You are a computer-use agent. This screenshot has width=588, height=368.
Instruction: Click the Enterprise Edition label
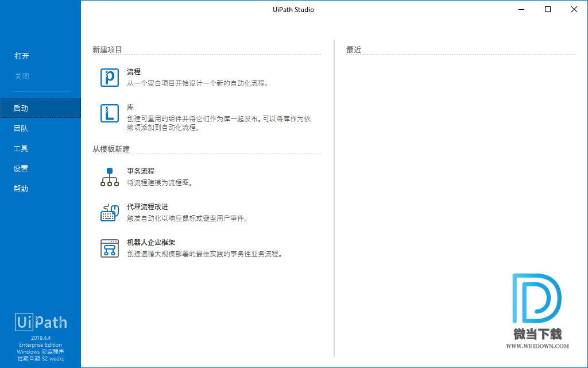pos(41,345)
